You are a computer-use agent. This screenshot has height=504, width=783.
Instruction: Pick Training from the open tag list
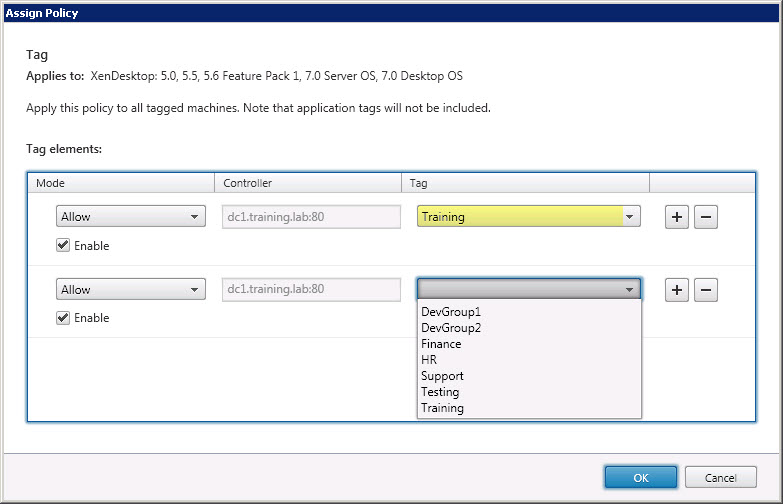coord(442,408)
